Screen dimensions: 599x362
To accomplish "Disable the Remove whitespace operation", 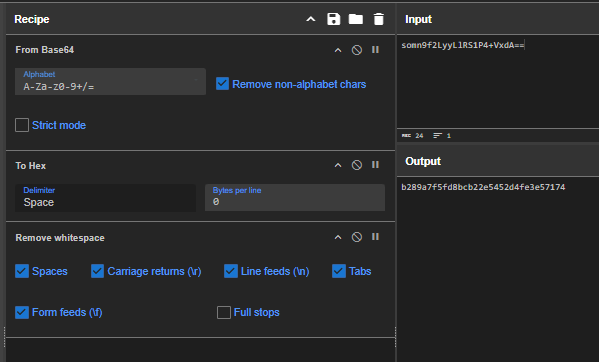I will (357, 237).
